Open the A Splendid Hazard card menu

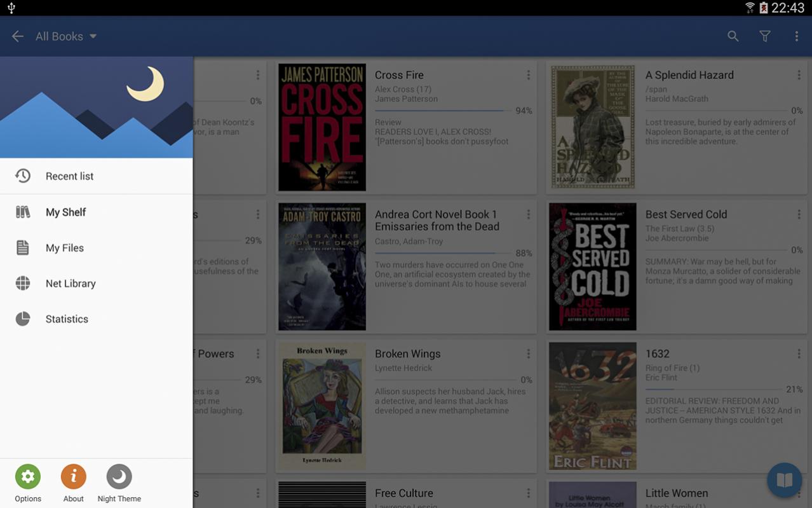point(799,76)
